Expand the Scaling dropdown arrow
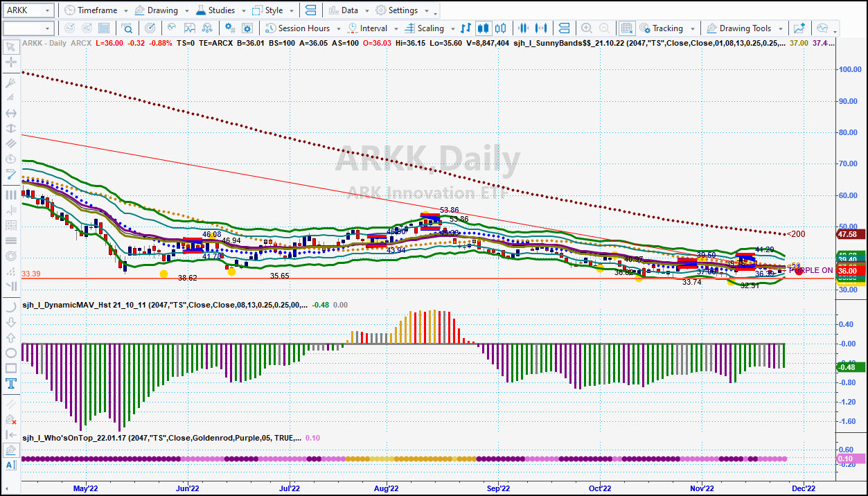The width and height of the screenshot is (868, 496). (452, 29)
